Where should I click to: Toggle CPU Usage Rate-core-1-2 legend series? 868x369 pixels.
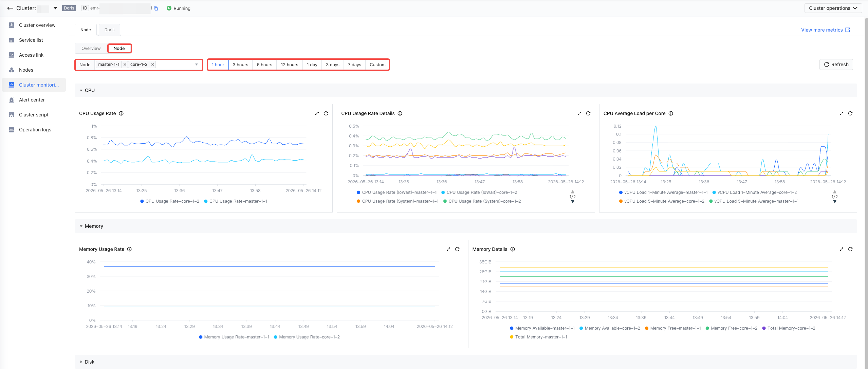[x=170, y=201]
